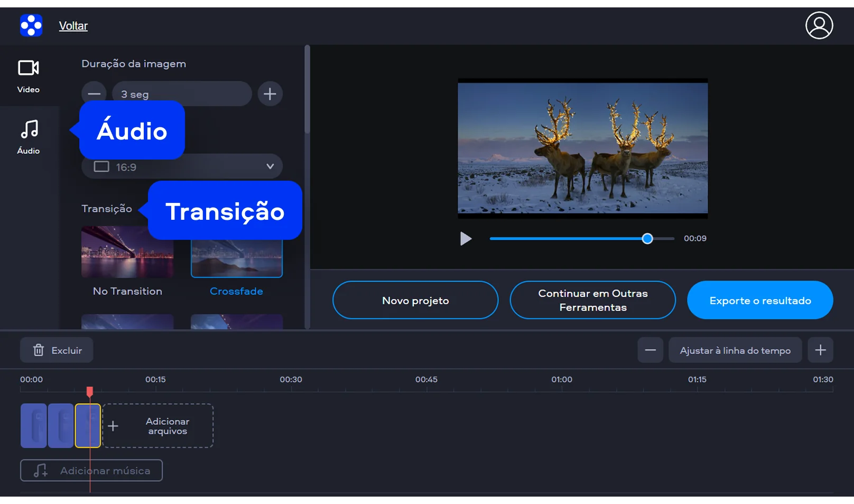Click the blue app logo
Viewport: 854px width, 504px height.
tap(31, 25)
